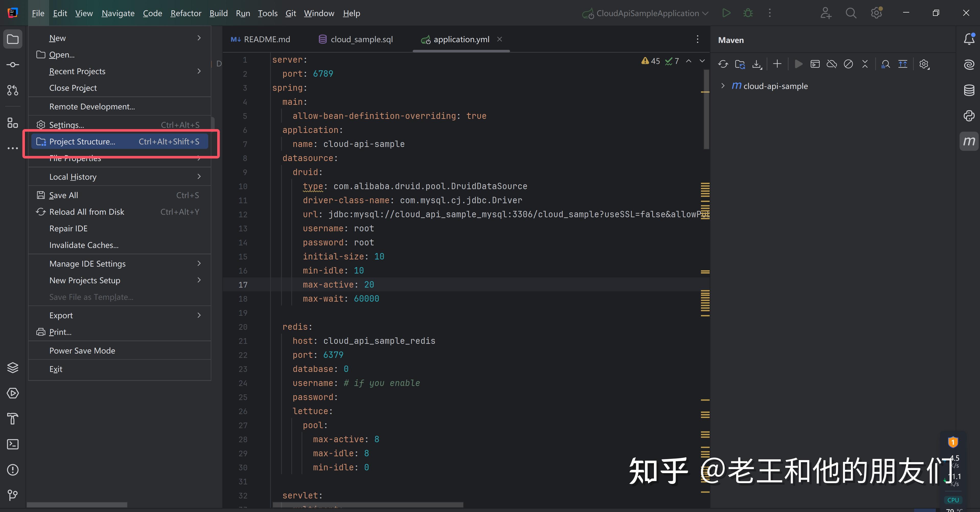Open the Notifications bell icon
The height and width of the screenshot is (512, 980).
pos(969,39)
